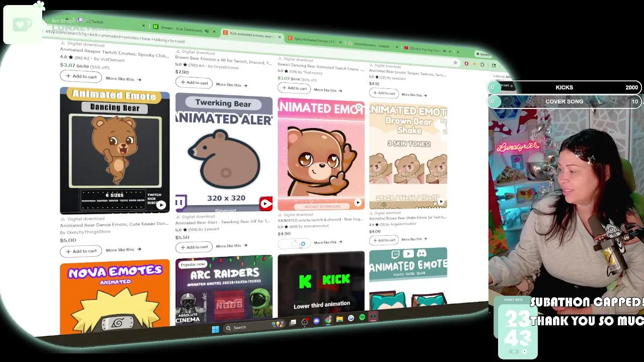
Task: Click shop name SketchyThingsStore
Action: (88, 232)
